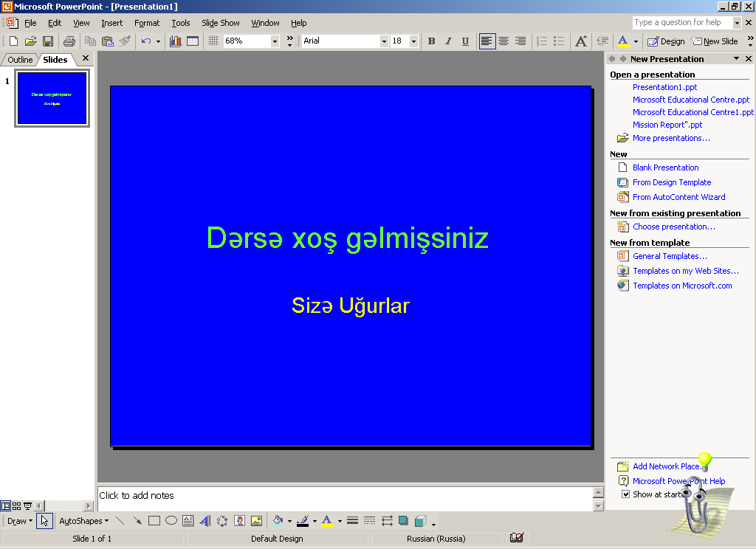Viewport: 756px width, 549px height.
Task: Open the File menu
Action: [30, 23]
